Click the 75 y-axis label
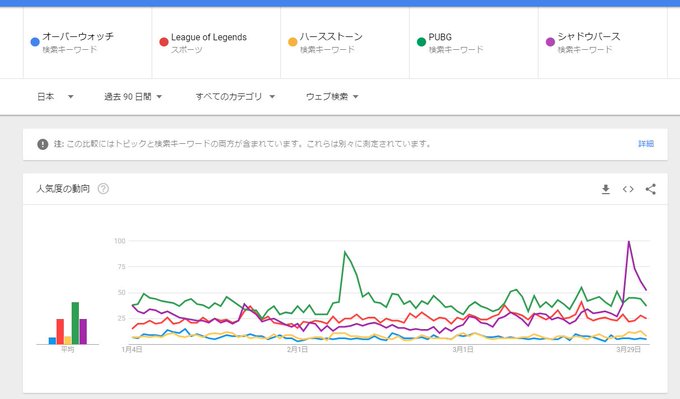The image size is (680, 399). coord(121,267)
